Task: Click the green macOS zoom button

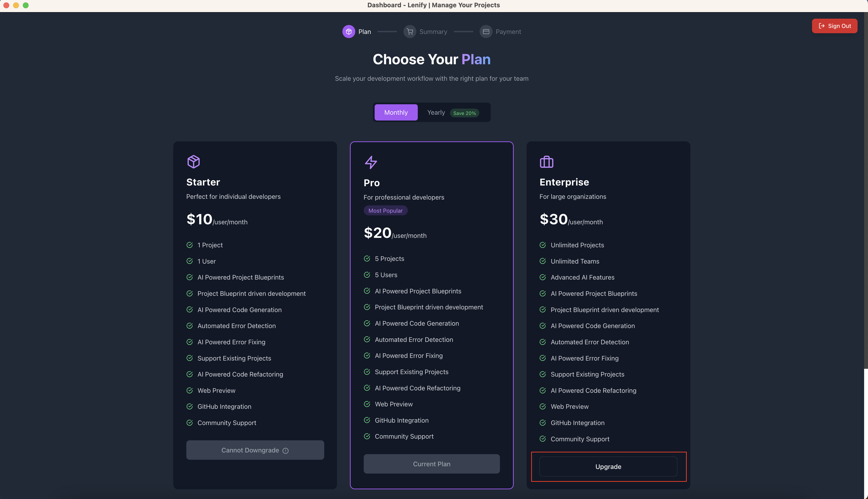Action: (26, 5)
